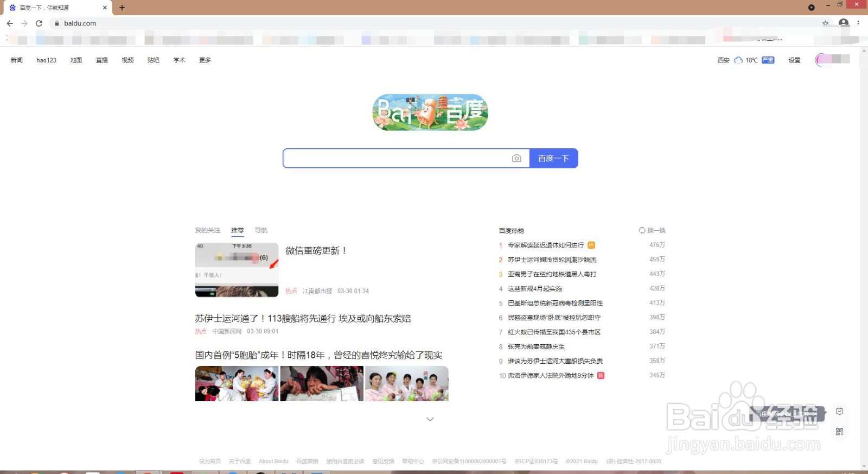Open hot item 专家解读延迟退休如何进行
The image size is (868, 474).
tap(546, 245)
